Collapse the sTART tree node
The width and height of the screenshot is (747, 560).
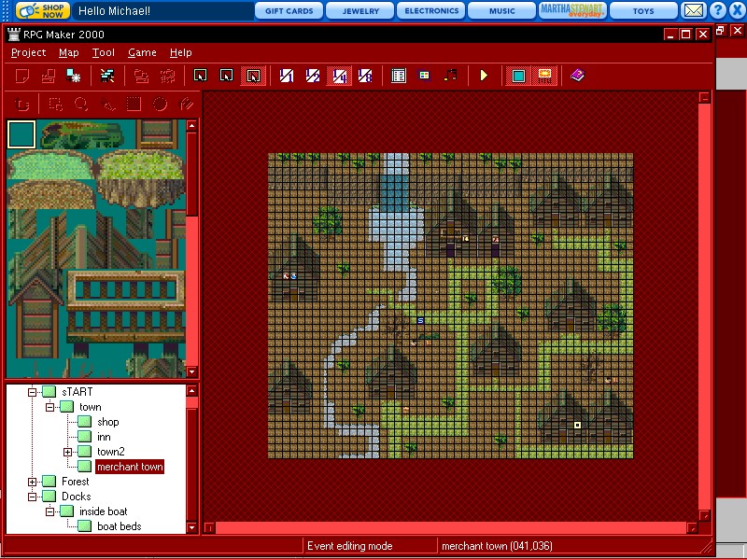click(x=32, y=392)
